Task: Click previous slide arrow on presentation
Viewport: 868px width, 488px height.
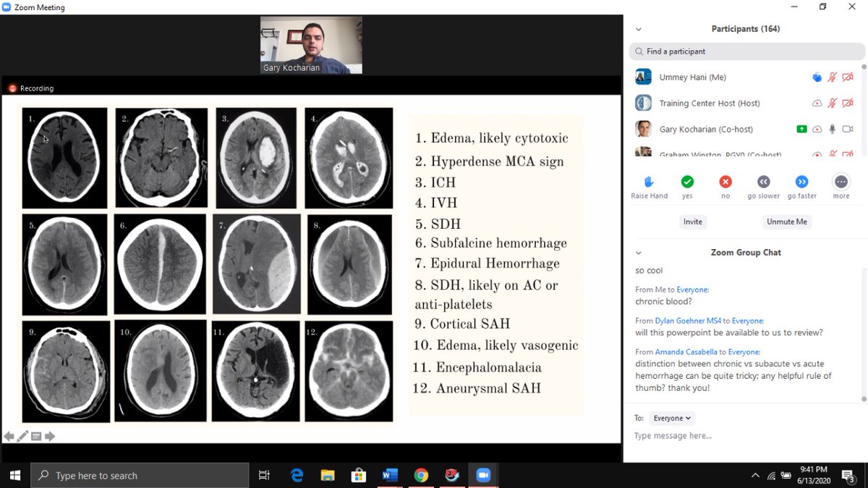Action: click(9, 436)
